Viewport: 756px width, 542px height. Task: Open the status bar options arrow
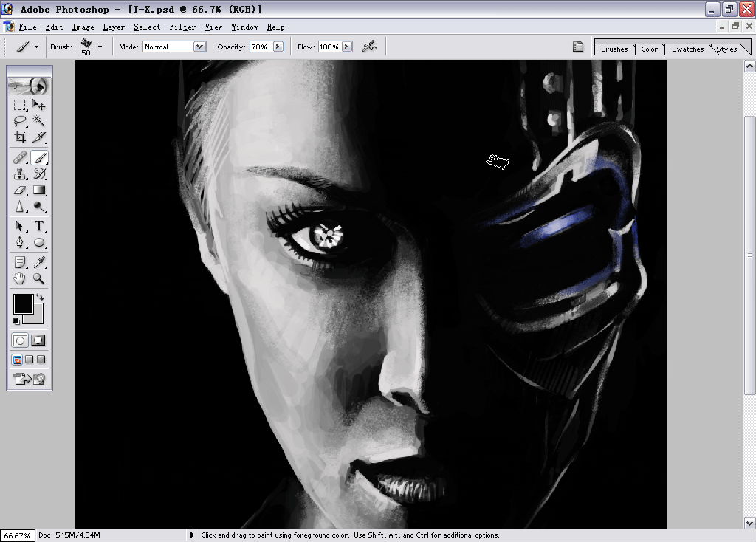(191, 535)
